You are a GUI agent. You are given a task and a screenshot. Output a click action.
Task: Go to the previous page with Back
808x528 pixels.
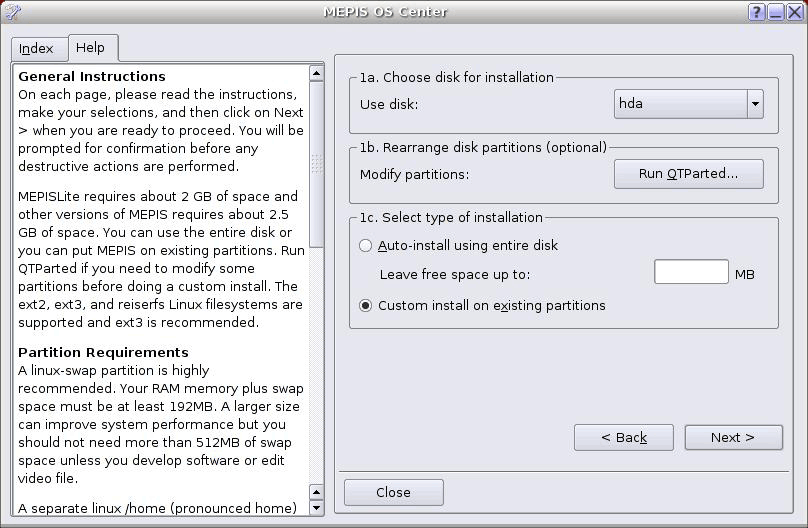pyautogui.click(x=624, y=437)
